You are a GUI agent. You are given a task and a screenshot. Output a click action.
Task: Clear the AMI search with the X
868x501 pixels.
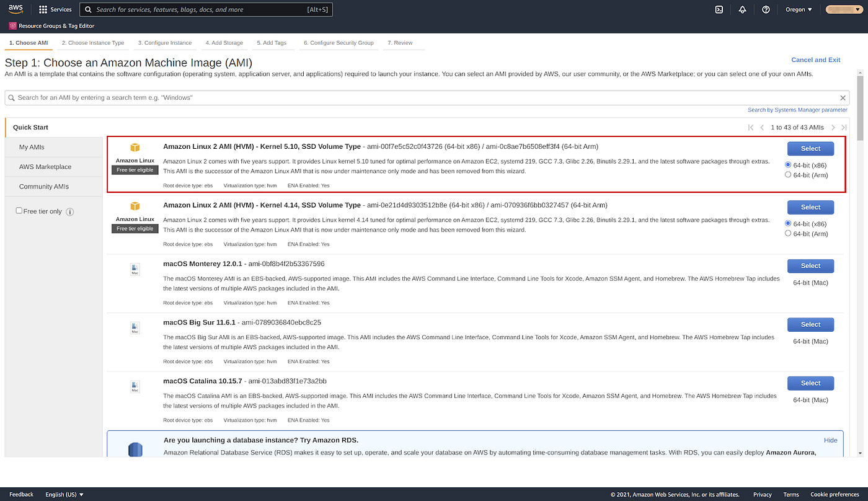click(x=843, y=98)
